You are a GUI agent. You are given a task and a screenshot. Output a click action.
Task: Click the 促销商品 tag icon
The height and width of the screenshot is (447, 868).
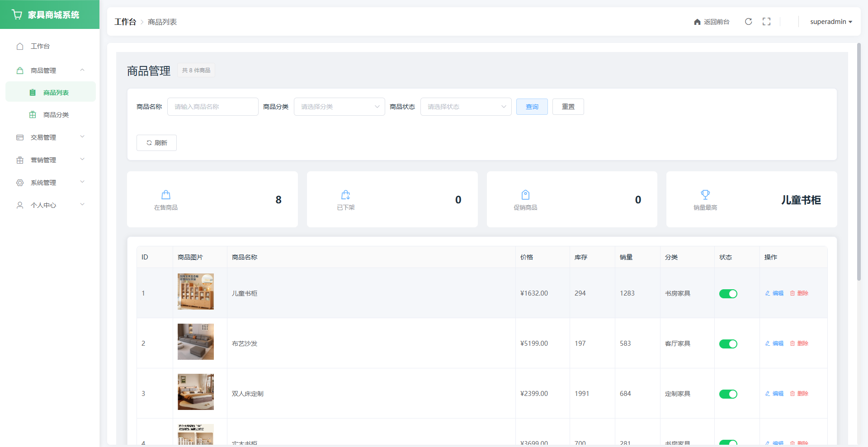pyautogui.click(x=525, y=195)
